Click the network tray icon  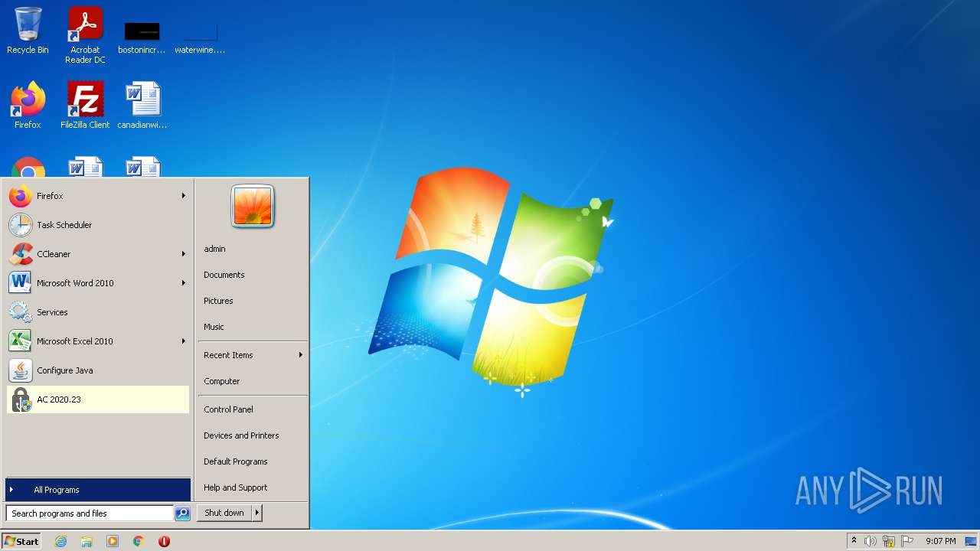(889, 541)
